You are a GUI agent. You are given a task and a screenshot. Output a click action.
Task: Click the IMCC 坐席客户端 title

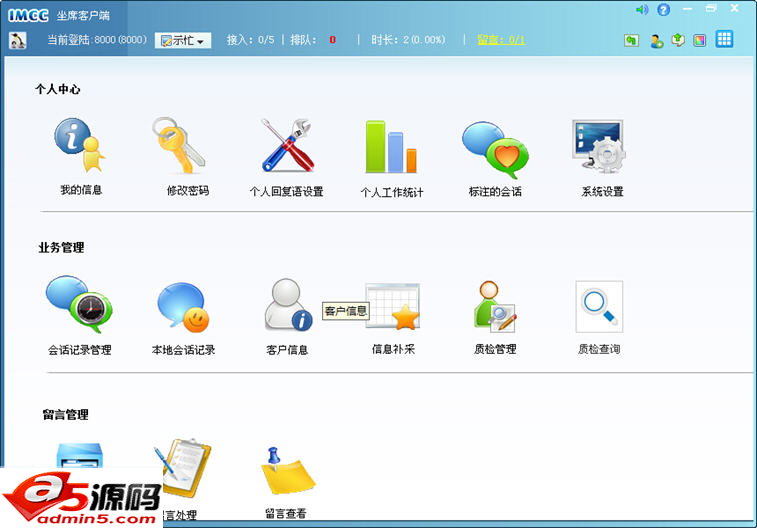coord(59,15)
